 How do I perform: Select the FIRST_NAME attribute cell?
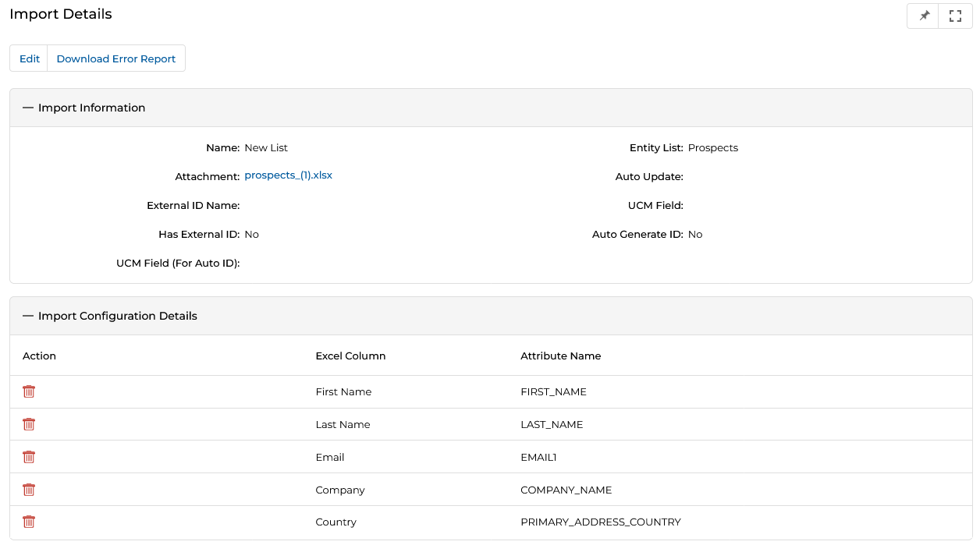point(553,391)
